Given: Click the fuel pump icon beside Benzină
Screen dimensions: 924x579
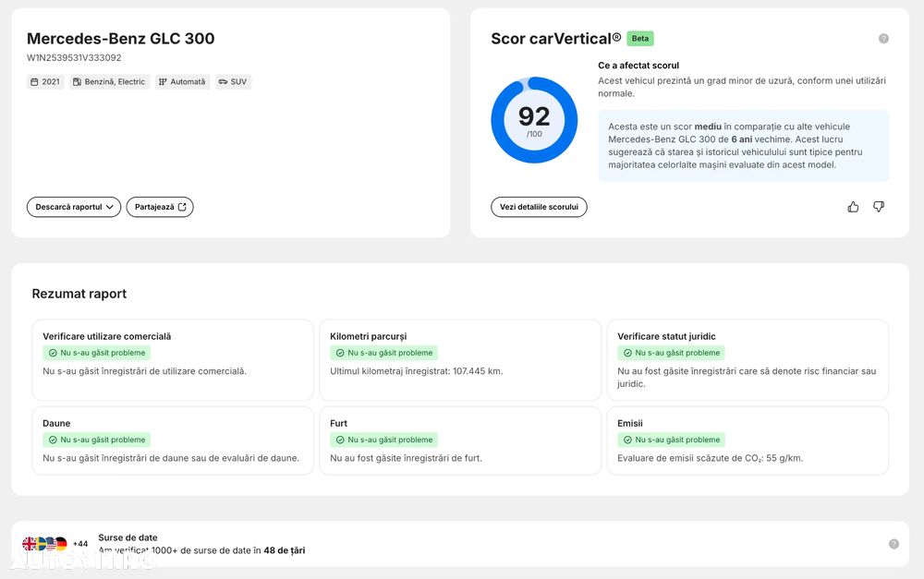Looking at the screenshot, I should click(x=77, y=82).
